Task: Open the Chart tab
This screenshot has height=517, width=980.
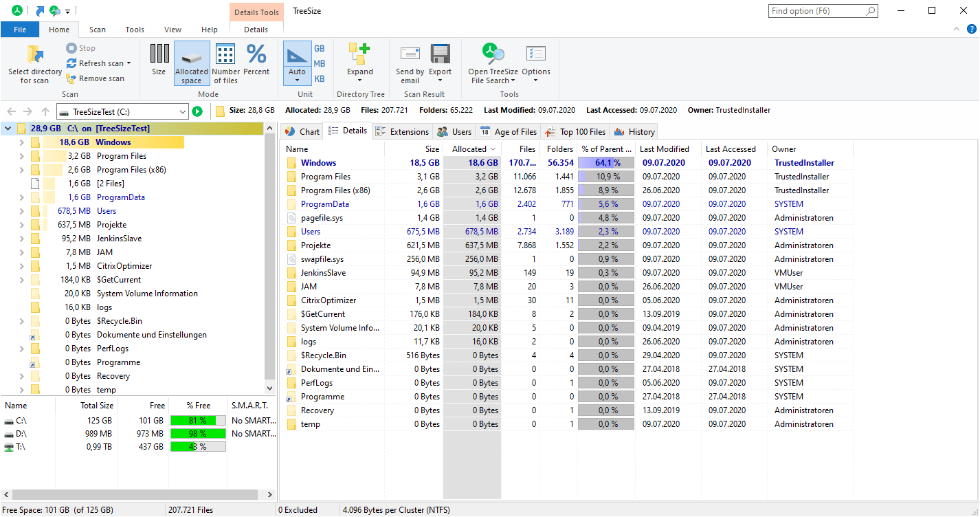Action: [x=302, y=131]
